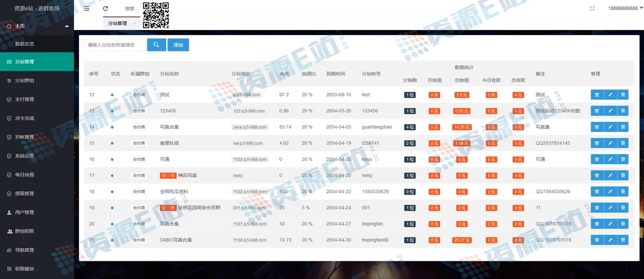
Task: Edit the 写真合集 row 14 with pencil icon
Action: click(x=610, y=127)
